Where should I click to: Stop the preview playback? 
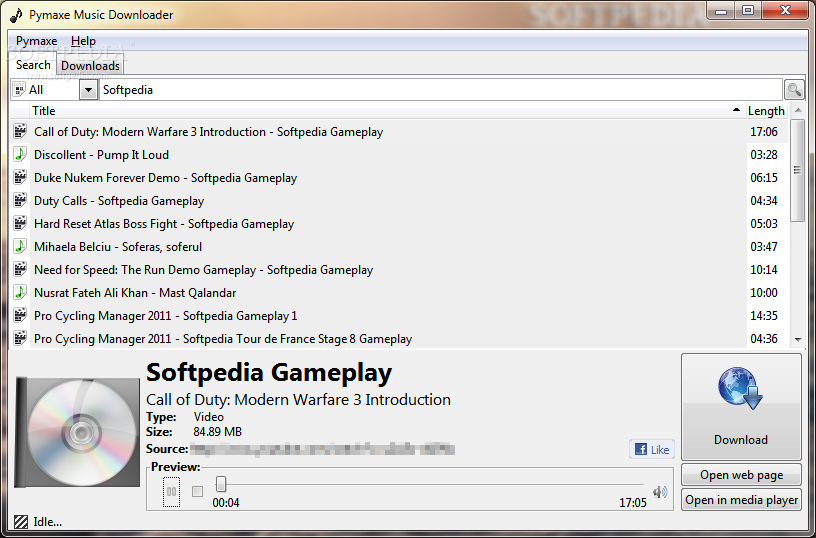(197, 492)
